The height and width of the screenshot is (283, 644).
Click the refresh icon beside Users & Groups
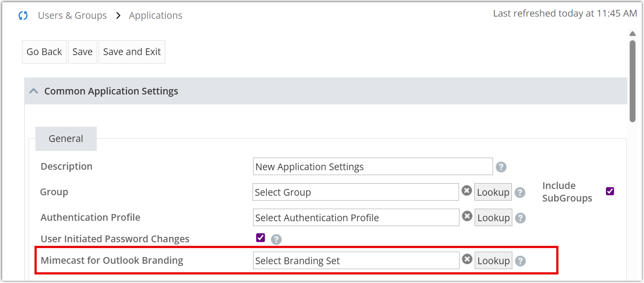[23, 16]
